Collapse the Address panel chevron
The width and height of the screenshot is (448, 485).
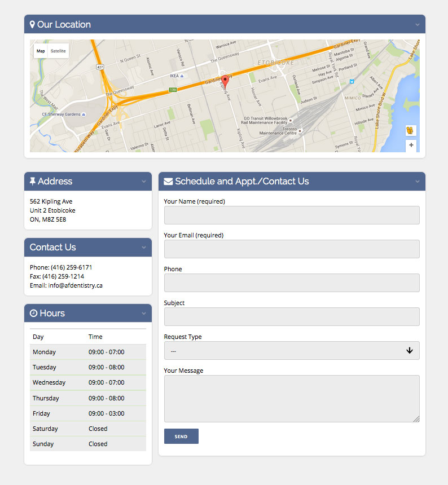pyautogui.click(x=144, y=182)
